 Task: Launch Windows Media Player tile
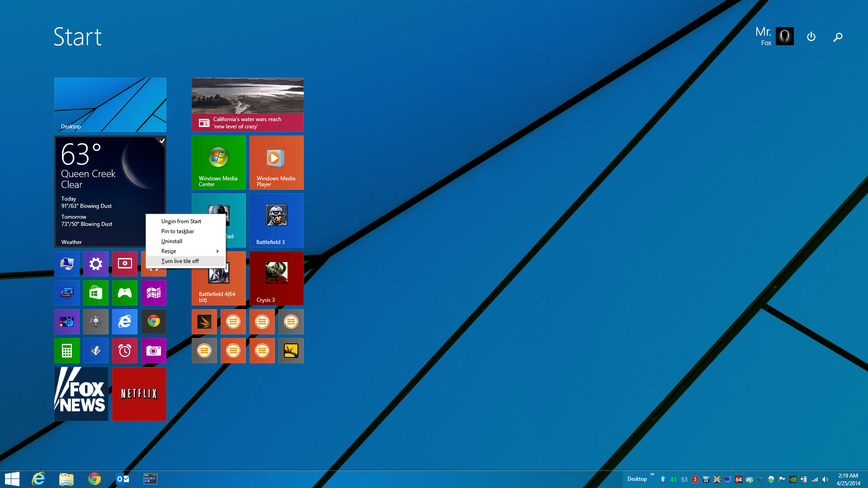click(x=277, y=163)
